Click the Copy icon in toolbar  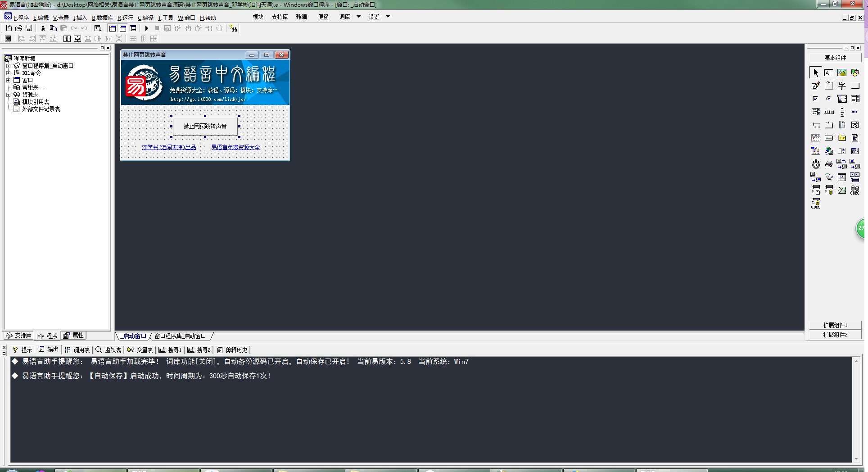pyautogui.click(x=53, y=28)
